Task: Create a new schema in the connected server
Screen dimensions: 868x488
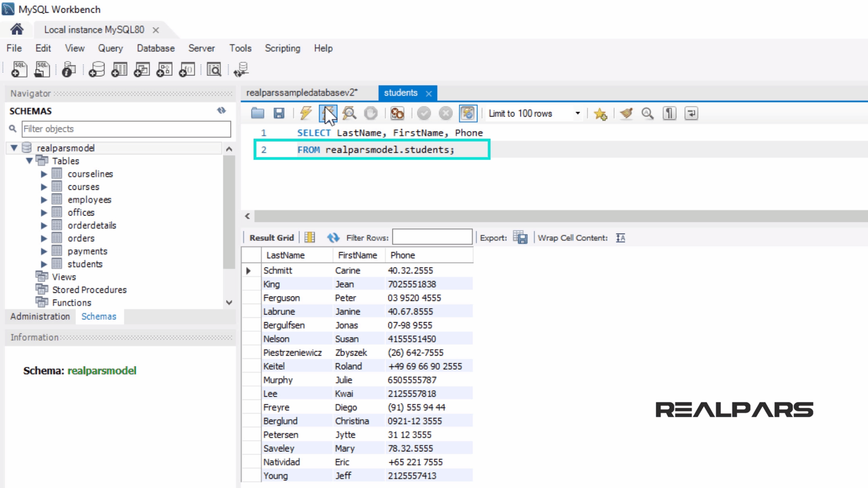Action: tap(96, 69)
